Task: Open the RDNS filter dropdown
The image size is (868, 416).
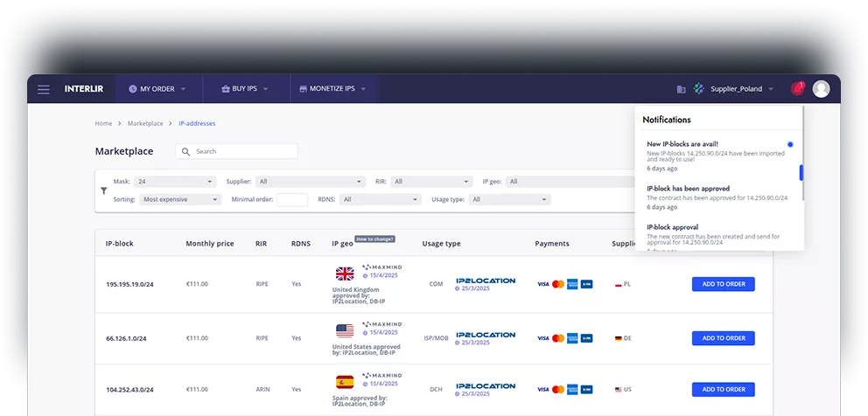Action: pos(381,200)
